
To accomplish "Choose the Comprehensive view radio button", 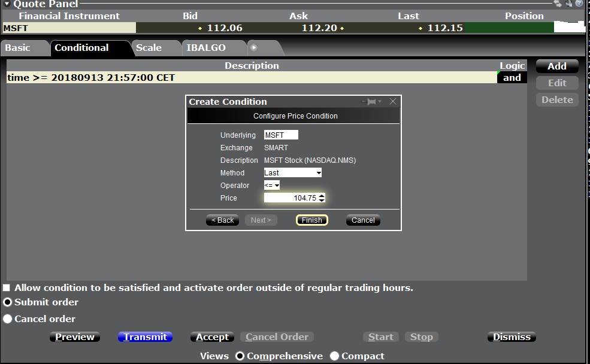I will [240, 356].
